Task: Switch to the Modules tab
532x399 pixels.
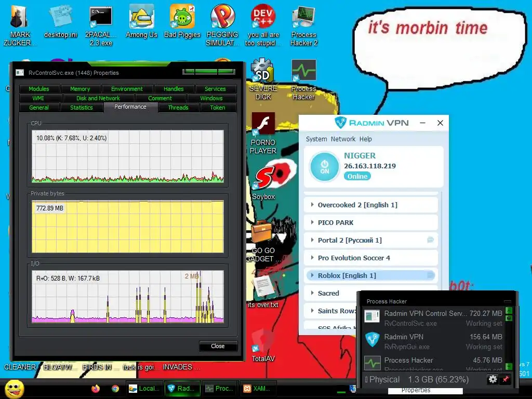Action: (38, 89)
